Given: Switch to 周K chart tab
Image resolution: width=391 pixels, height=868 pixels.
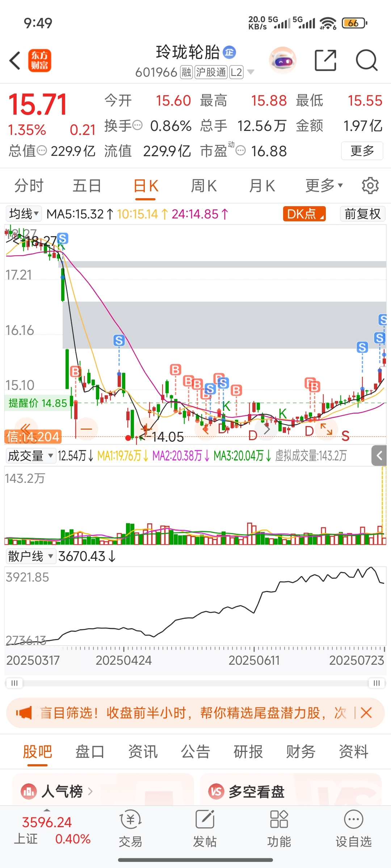Looking at the screenshot, I should point(204,186).
